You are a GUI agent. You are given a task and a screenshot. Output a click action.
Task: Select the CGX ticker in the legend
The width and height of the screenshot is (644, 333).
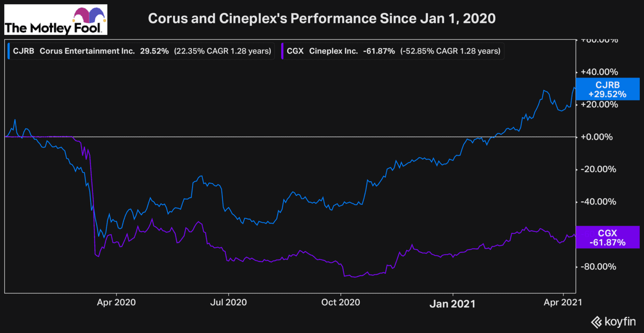point(295,51)
